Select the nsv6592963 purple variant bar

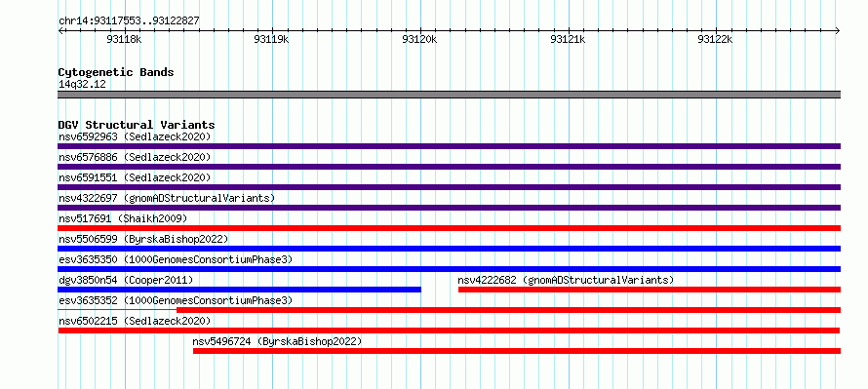(x=449, y=146)
